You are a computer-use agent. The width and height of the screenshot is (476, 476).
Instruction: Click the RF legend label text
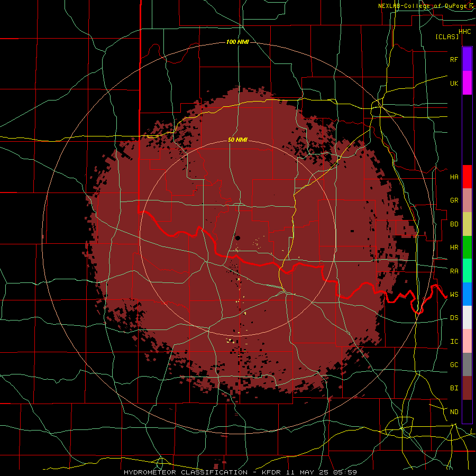coord(454,59)
